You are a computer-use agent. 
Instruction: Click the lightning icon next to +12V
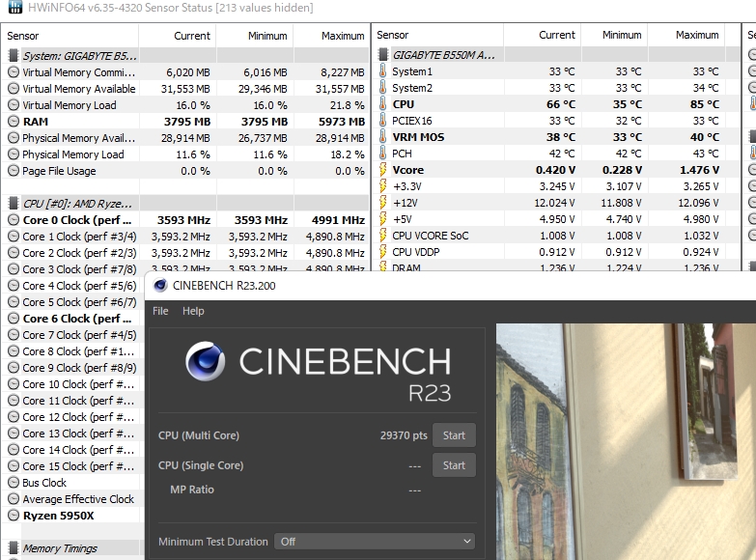click(383, 203)
